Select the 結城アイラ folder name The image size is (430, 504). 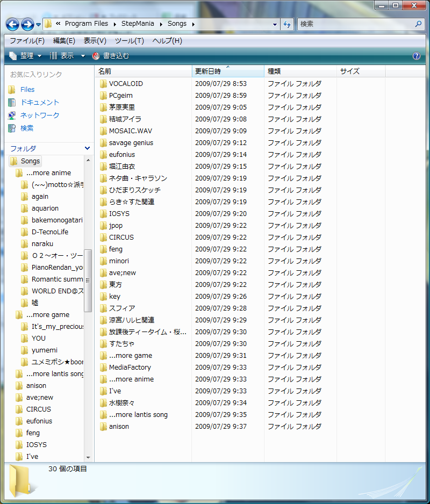(x=125, y=119)
